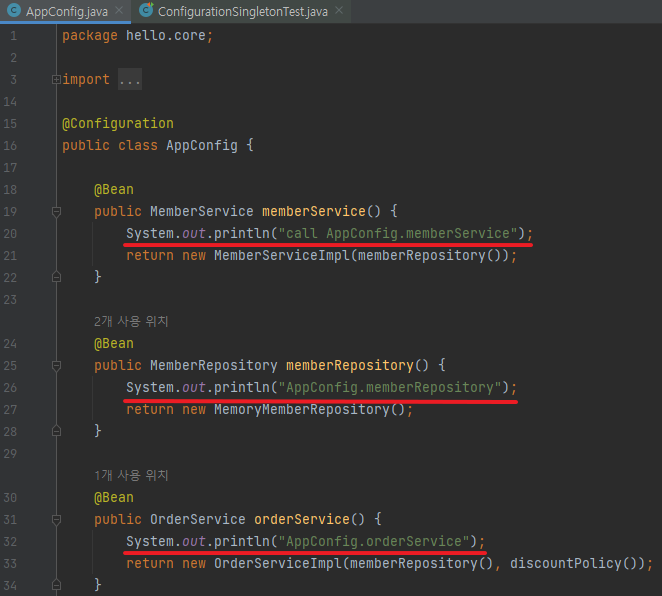Click the @Bean annotation on line 30
Screen dimensions: 662x596
pyautogui.click(x=114, y=498)
